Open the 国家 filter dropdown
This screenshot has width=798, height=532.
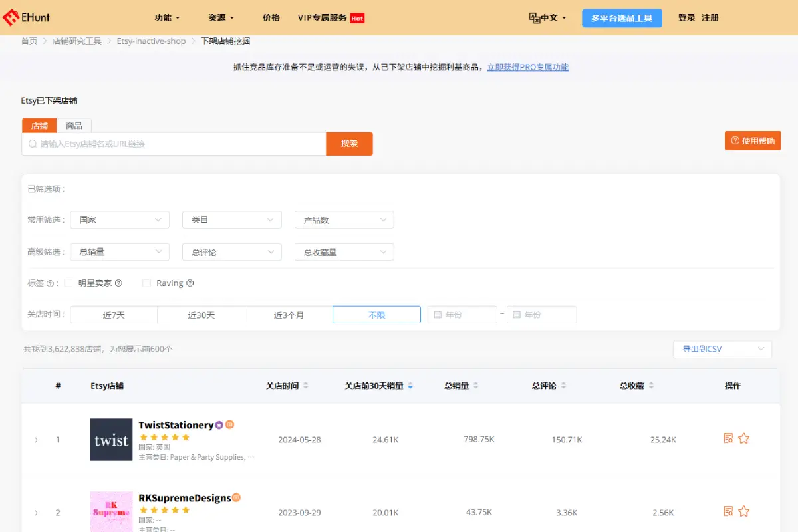[x=119, y=219]
